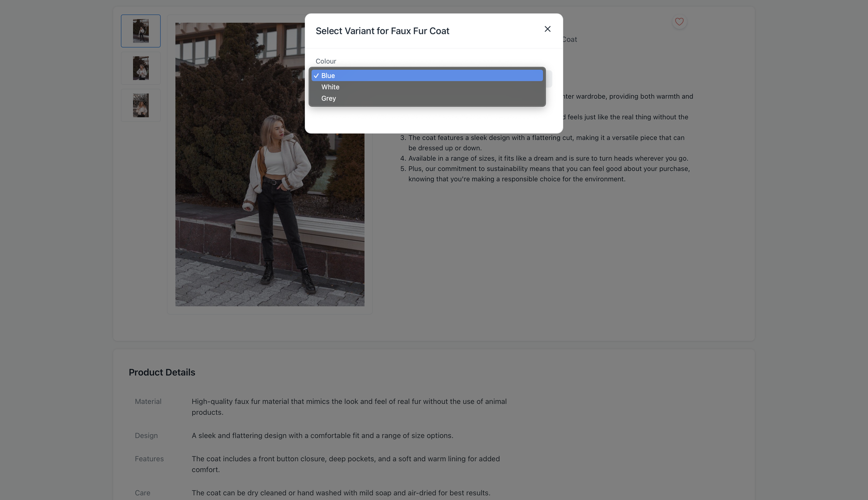Click the Care row label
Screen dimensions: 868x500
coord(142,493)
